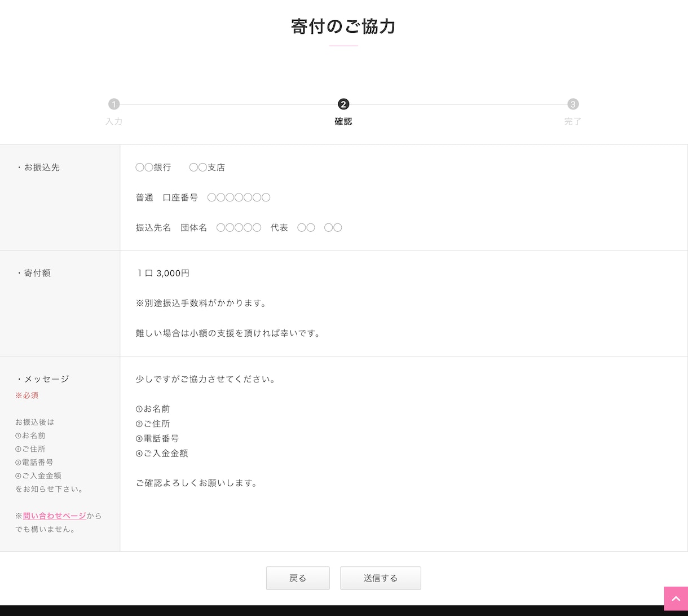Screen dimensions: 688x616
Task: Select step 1 入力 circle
Action: click(114, 104)
